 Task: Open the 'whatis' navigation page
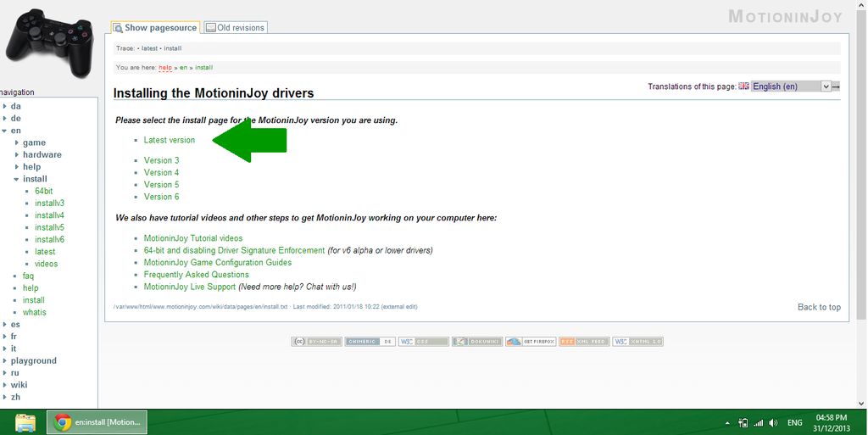point(34,313)
